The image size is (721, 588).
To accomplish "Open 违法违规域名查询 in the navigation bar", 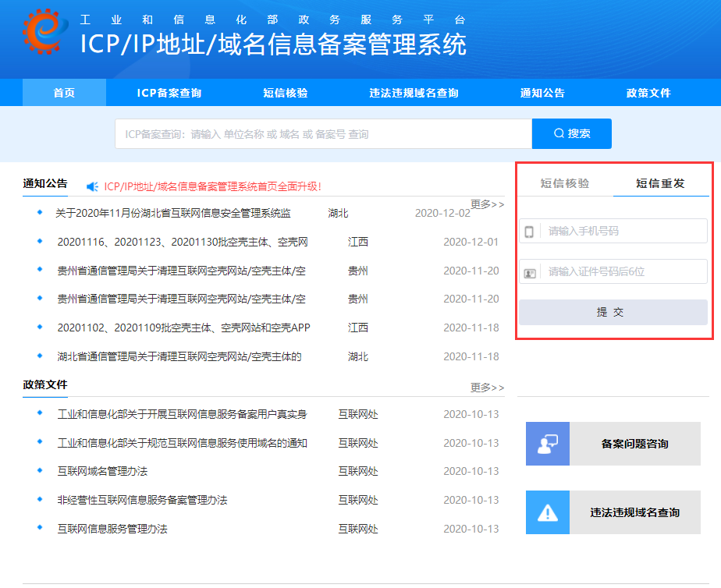I will 414,93.
